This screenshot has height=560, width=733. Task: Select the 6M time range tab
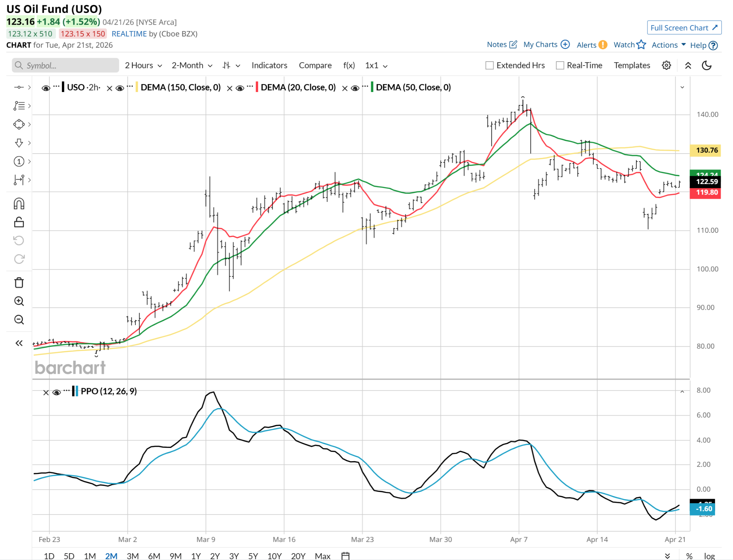click(x=154, y=556)
